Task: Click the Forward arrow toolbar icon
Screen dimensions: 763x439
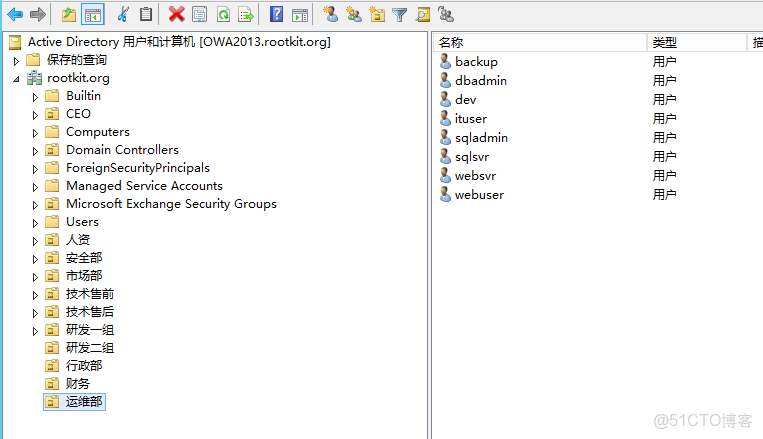Action: coord(37,15)
